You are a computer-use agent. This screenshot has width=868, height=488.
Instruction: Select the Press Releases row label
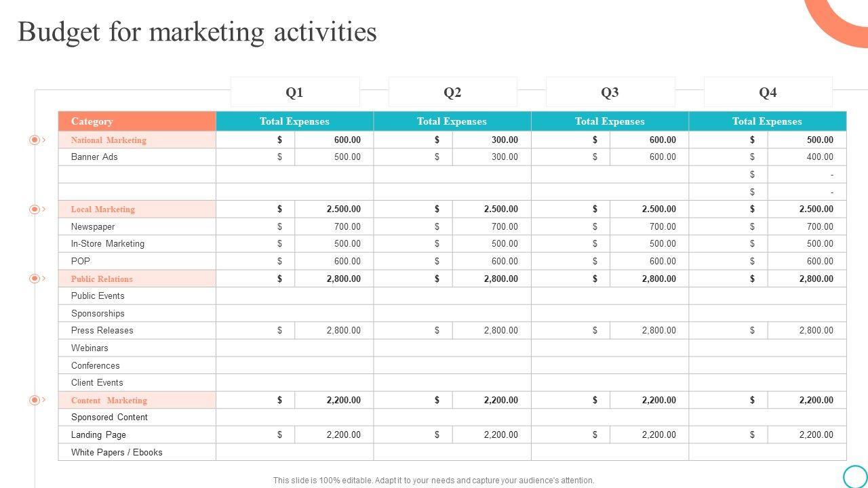(102, 331)
